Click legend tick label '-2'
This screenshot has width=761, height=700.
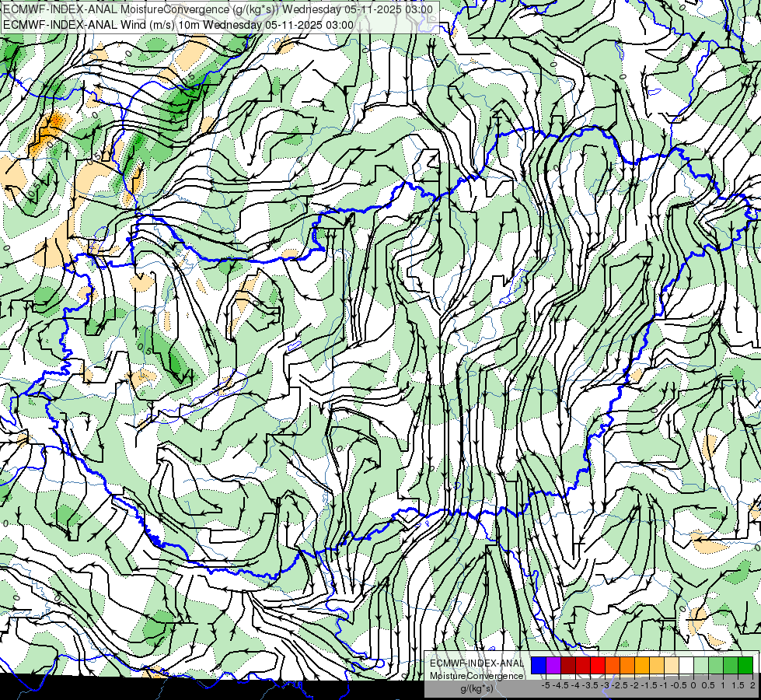point(634,685)
